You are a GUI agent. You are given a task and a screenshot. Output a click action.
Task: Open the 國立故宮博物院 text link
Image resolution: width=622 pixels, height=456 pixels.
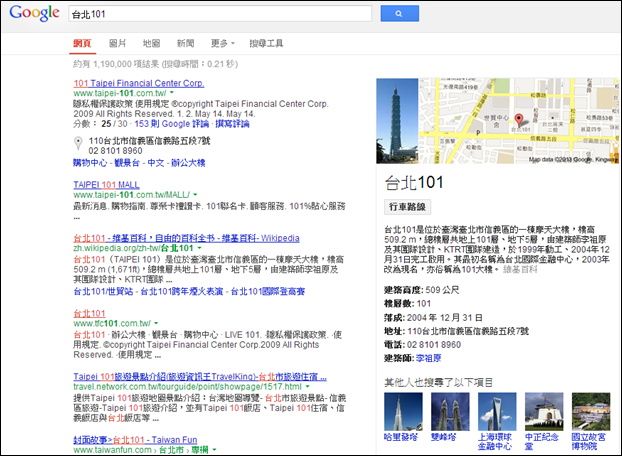coord(588,442)
